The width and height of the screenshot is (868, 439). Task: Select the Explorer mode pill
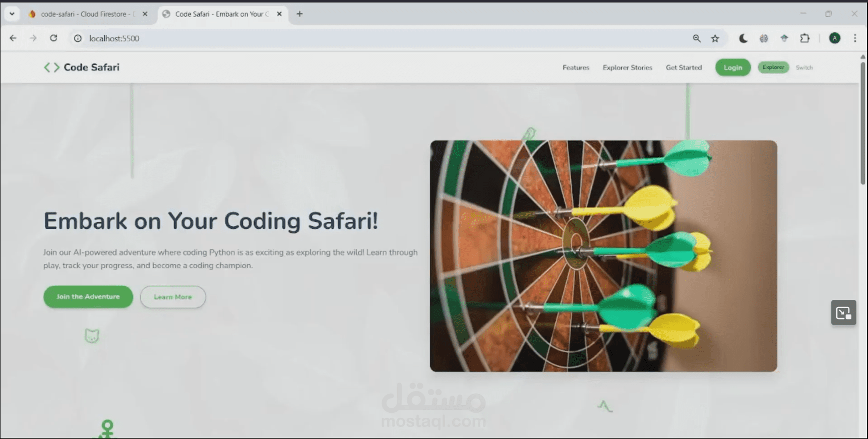point(773,67)
